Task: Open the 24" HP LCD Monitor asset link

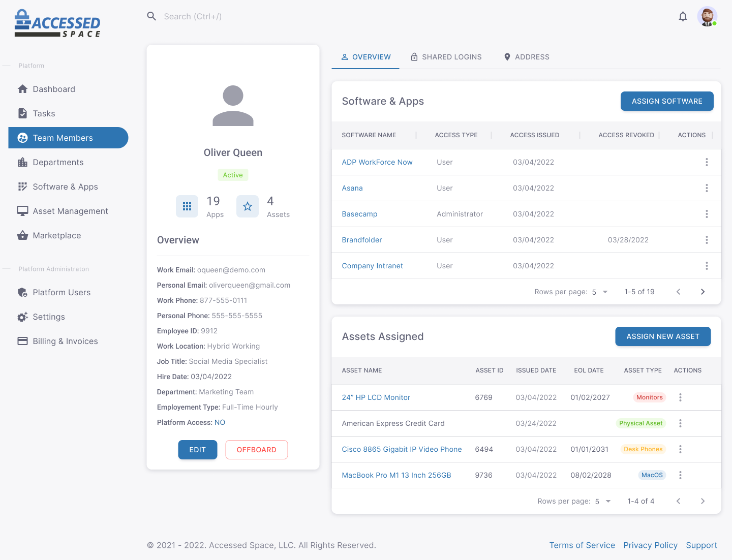Action: pyautogui.click(x=376, y=397)
